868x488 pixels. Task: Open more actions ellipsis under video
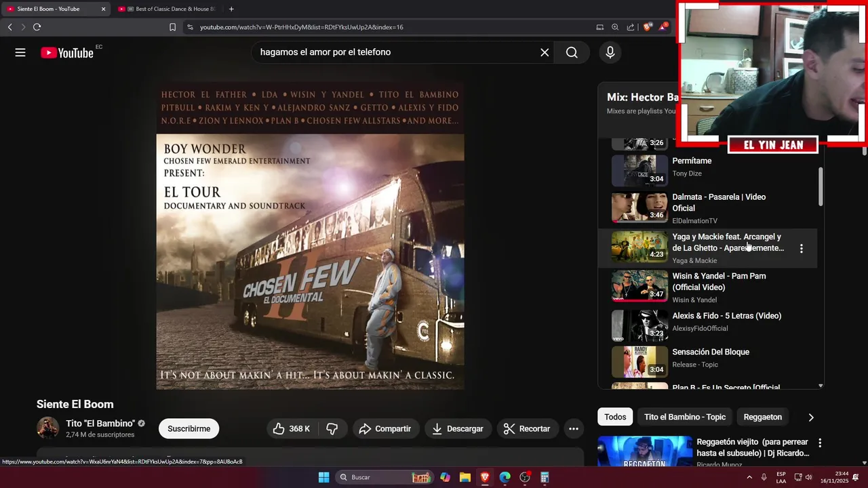click(x=574, y=428)
